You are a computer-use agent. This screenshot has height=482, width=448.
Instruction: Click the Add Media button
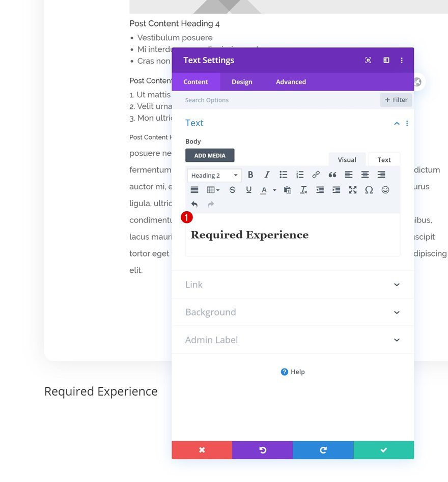coord(210,155)
